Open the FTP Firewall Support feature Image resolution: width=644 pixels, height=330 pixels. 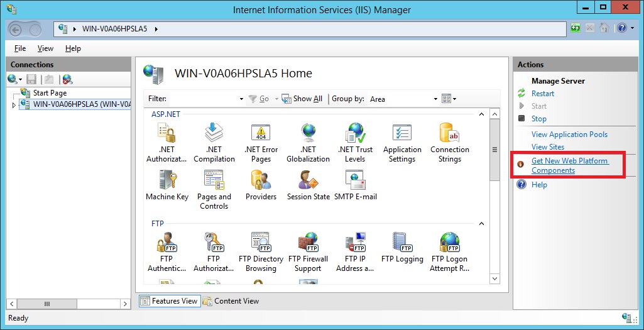click(308, 252)
